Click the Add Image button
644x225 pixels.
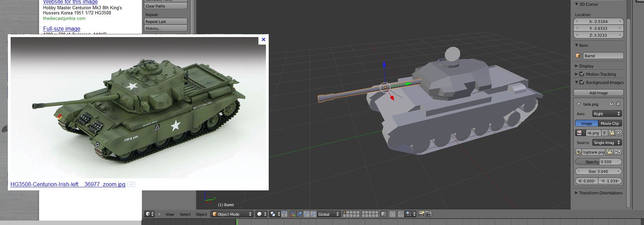[598, 93]
